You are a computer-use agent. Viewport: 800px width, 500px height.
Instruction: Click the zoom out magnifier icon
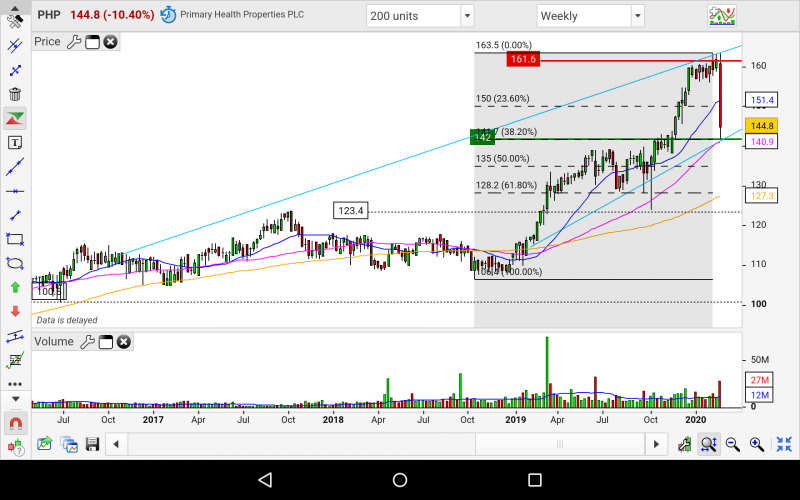point(733,444)
